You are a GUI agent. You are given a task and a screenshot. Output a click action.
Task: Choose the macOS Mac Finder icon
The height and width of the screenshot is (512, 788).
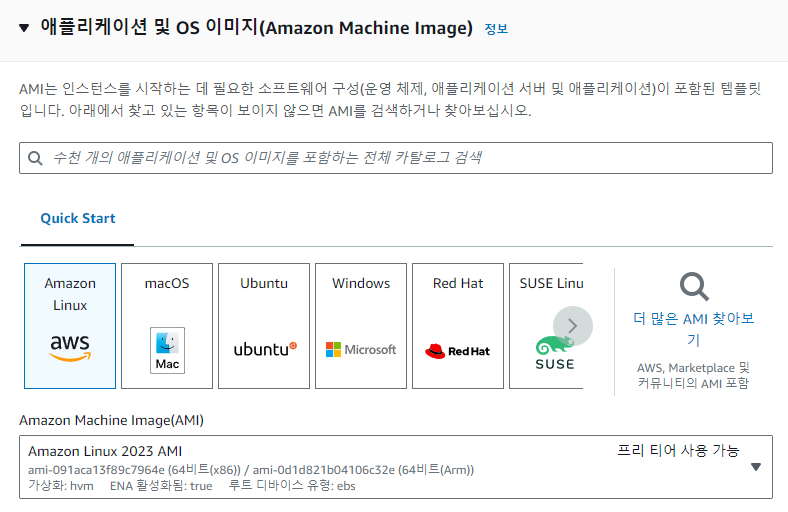167,350
